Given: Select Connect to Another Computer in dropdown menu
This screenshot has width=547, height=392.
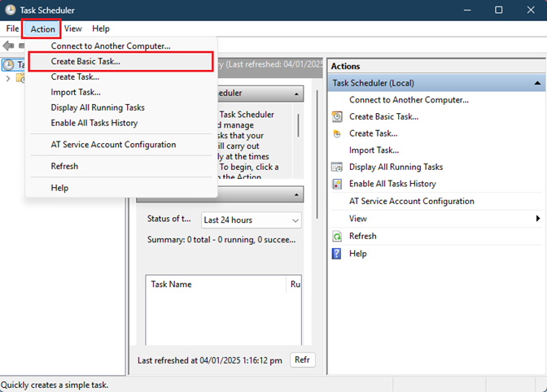Looking at the screenshot, I should tap(120, 46).
